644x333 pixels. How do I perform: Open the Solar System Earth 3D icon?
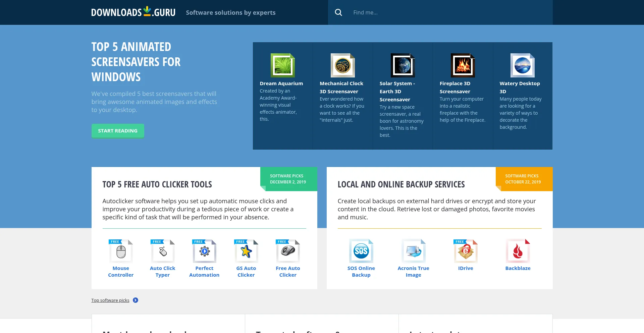(x=402, y=65)
